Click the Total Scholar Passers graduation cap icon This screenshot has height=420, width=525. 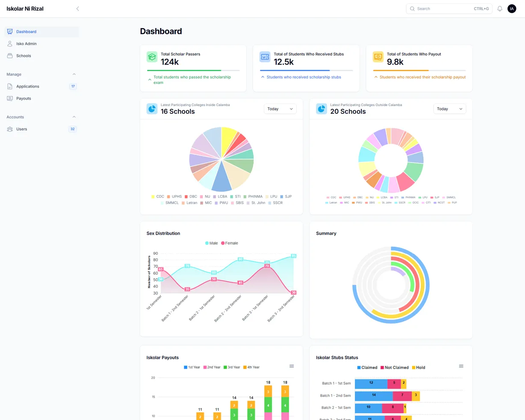coord(152,57)
